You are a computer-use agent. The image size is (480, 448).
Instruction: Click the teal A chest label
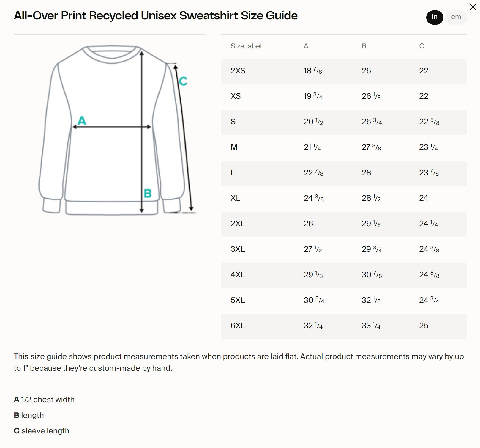(x=82, y=120)
